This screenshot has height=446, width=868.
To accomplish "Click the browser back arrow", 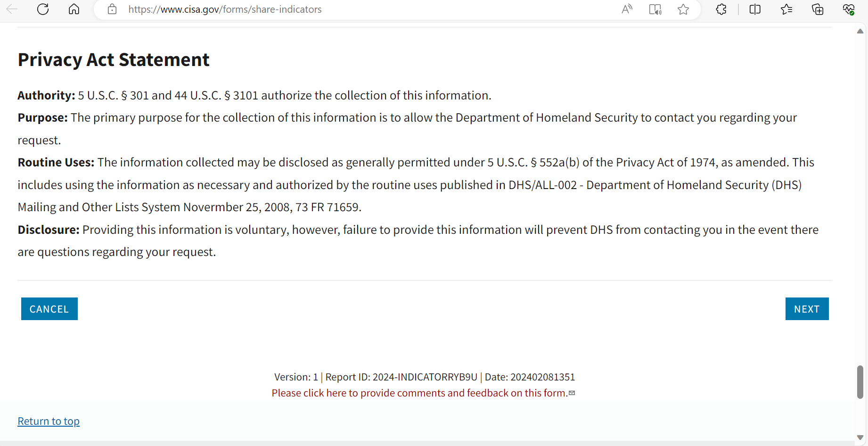I will (12, 9).
